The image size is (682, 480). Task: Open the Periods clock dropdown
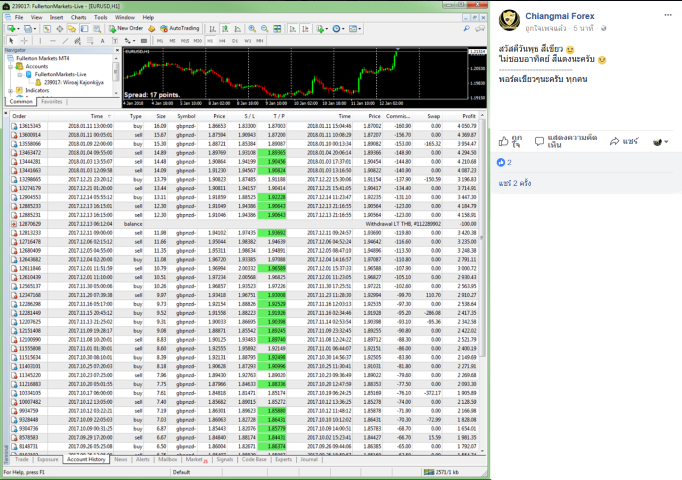pos(338,29)
